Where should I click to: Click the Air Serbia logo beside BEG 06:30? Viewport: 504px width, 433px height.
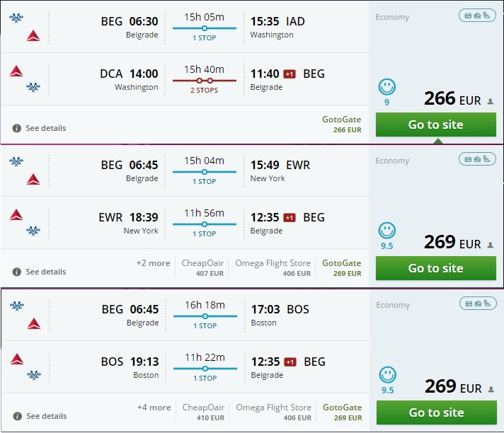pyautogui.click(x=16, y=18)
